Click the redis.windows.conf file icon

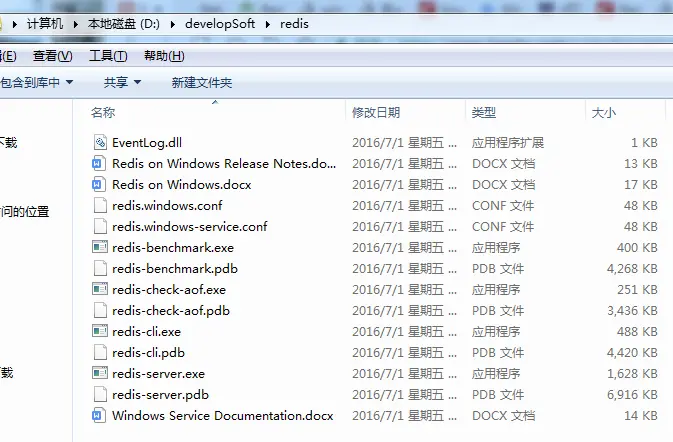[x=100, y=206]
